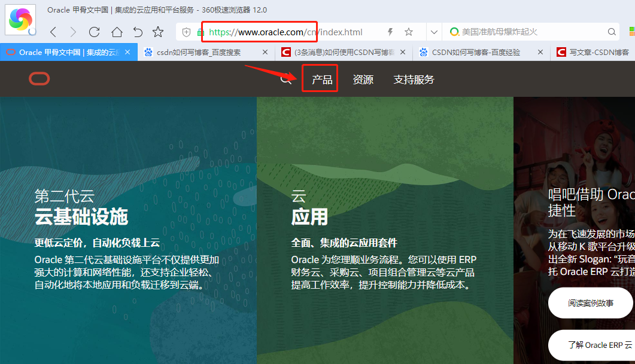Close the Oracle 甲骨文中国 tab
The height and width of the screenshot is (364, 635).
[x=127, y=52]
